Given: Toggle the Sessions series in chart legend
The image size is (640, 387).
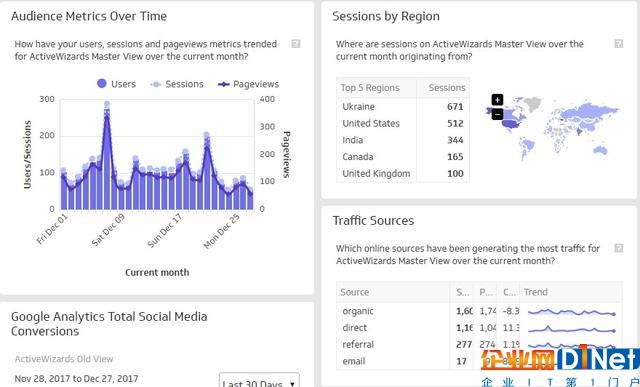Looking at the screenshot, I should [x=177, y=84].
